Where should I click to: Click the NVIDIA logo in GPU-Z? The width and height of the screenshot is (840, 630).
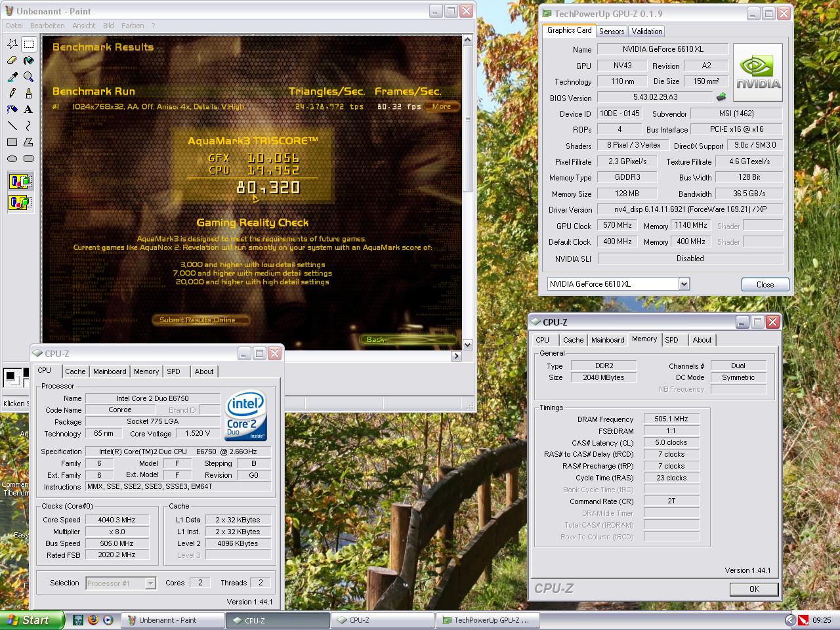758,72
